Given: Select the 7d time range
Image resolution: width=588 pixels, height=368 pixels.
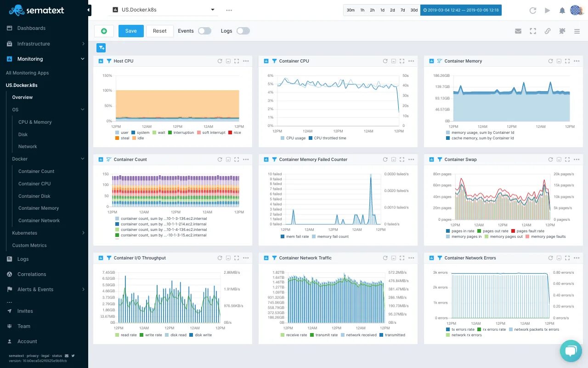Looking at the screenshot, I should pos(402,10).
